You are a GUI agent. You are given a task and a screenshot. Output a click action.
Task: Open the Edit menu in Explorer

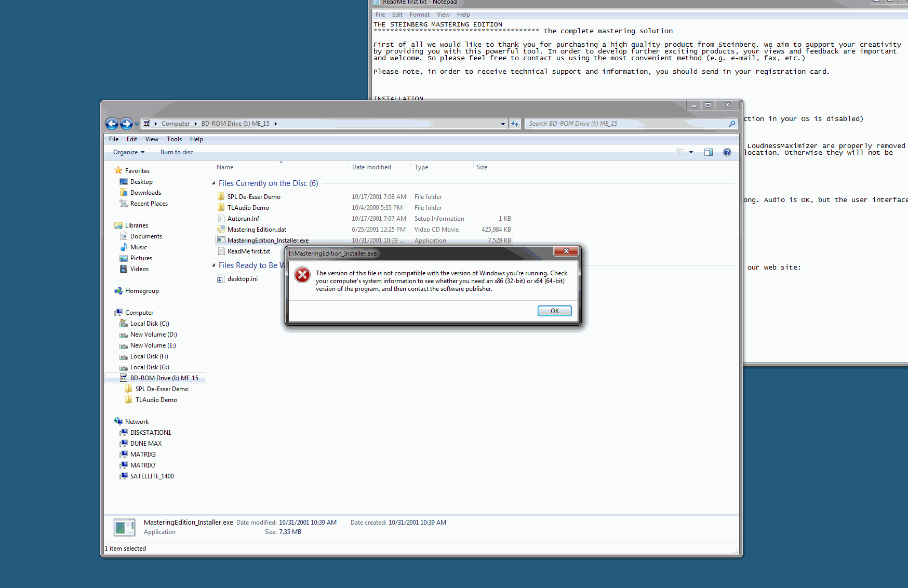pos(132,139)
